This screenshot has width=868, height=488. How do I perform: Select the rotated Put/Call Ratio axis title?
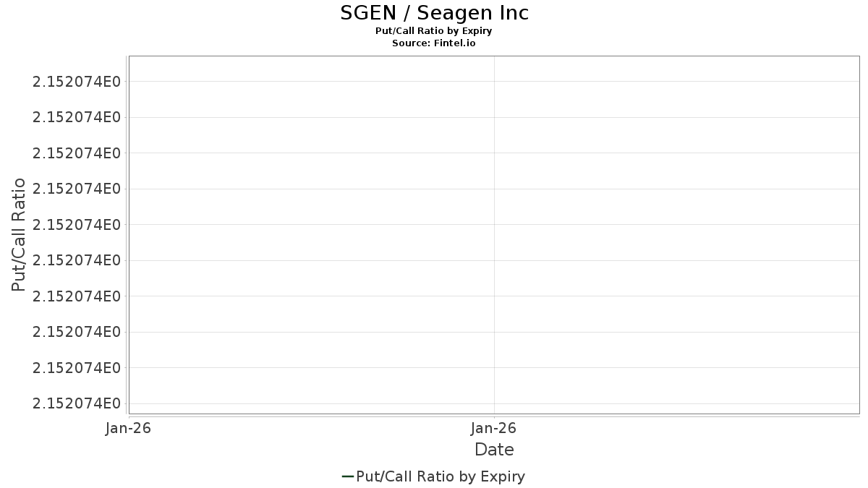pos(19,234)
